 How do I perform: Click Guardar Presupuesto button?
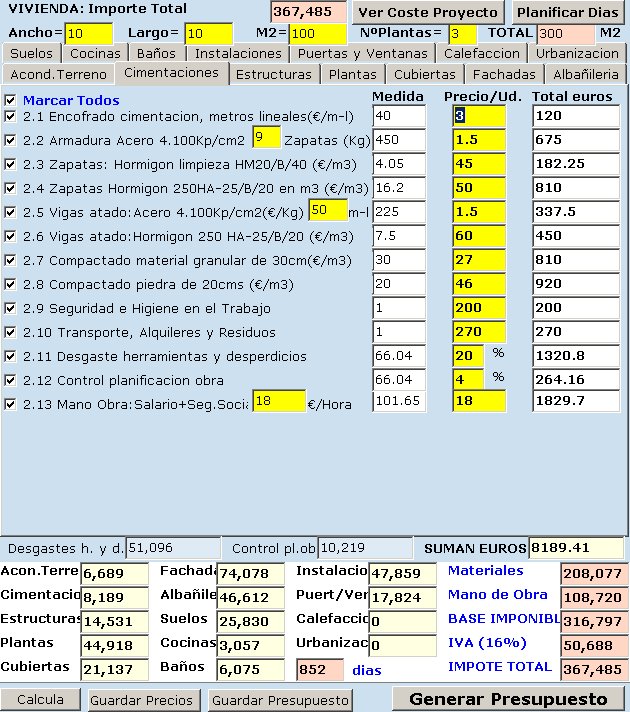[280, 700]
